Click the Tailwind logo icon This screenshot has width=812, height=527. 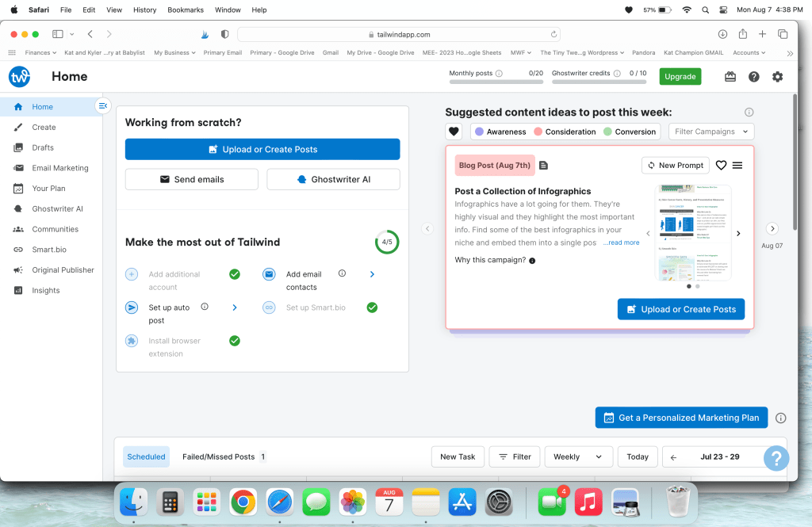pyautogui.click(x=19, y=77)
